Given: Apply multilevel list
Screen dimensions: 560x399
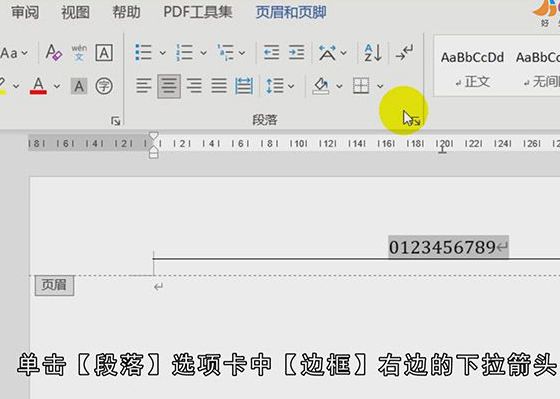Looking at the screenshot, I should pos(225,53).
